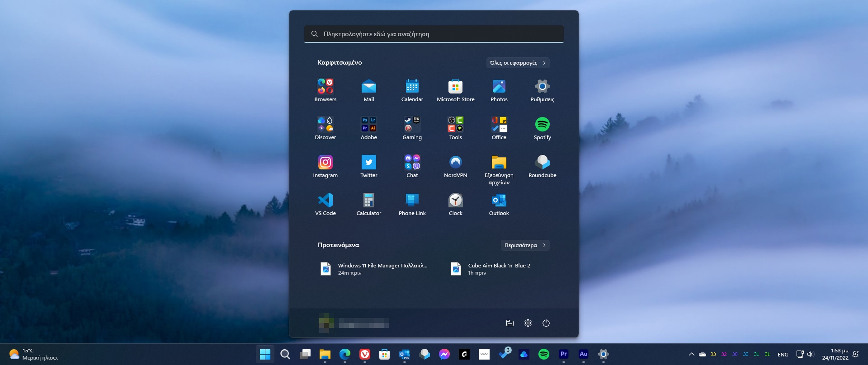Open the Roundcube app icon
This screenshot has width=868, height=365.
[x=542, y=167]
